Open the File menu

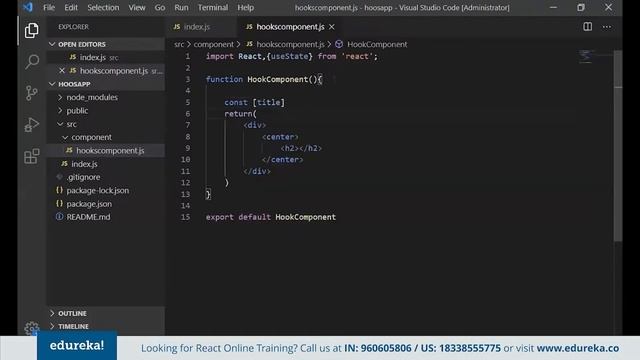49,7
